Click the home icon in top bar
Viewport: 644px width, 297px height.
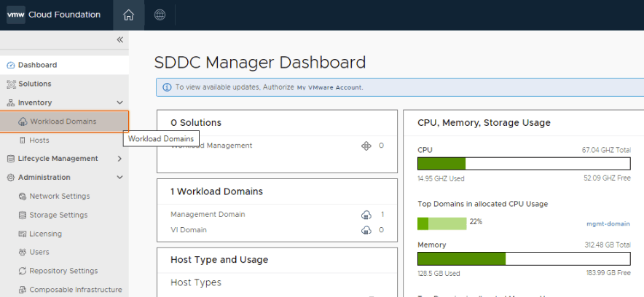coord(129,15)
